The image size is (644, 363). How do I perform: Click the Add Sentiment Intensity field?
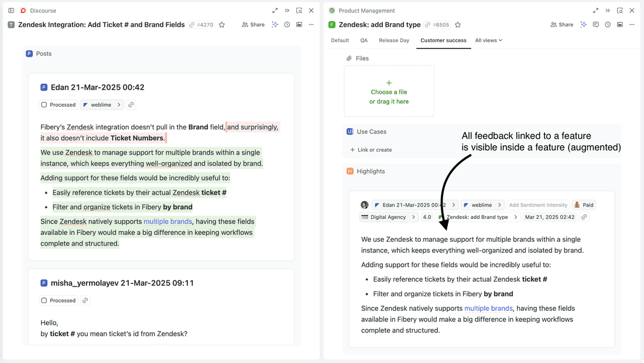click(538, 205)
